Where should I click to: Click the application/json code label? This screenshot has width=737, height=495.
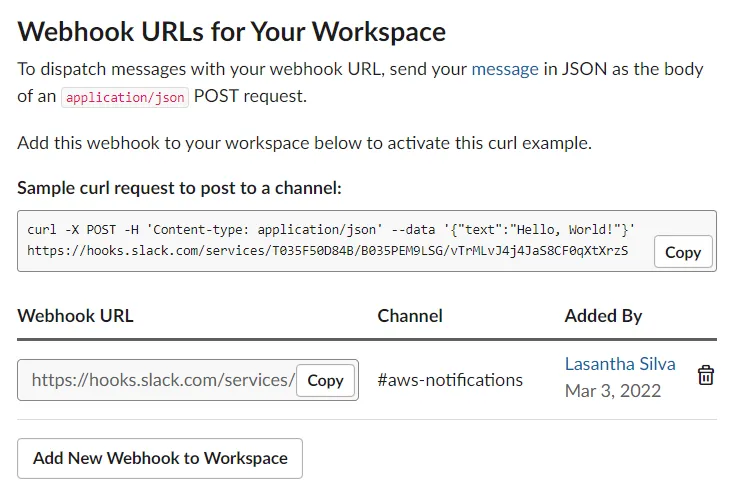125,97
